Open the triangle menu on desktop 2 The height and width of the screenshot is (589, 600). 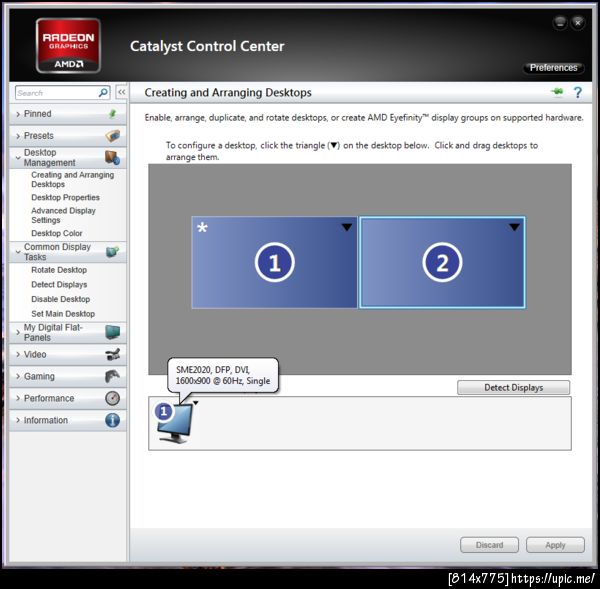514,227
